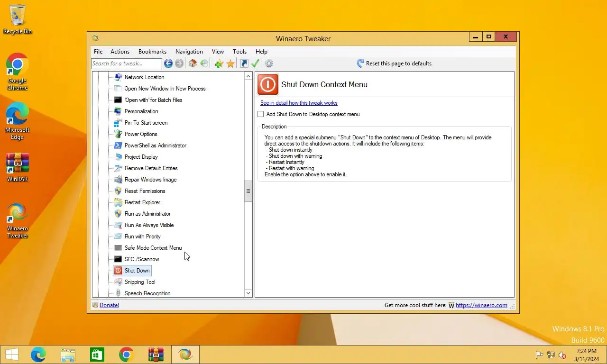Select Microsoft Edge desktop shortcut
The height and width of the screenshot is (364, 607).
click(17, 121)
